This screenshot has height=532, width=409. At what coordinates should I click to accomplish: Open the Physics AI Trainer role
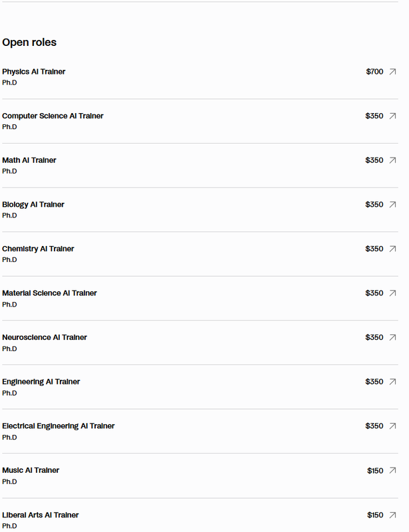tap(34, 72)
